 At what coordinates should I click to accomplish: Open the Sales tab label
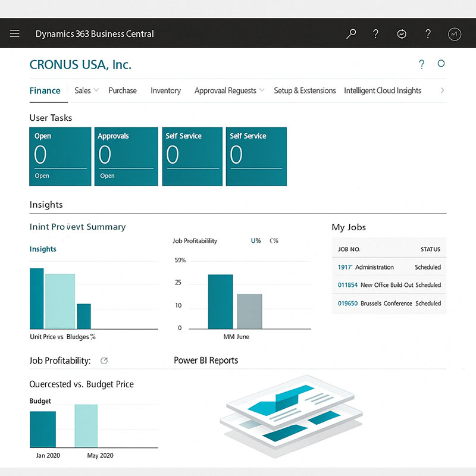pos(83,90)
